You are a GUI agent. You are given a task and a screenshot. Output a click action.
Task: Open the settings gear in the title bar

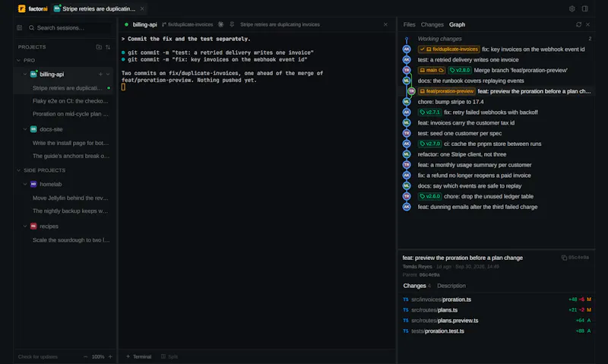[x=572, y=8]
